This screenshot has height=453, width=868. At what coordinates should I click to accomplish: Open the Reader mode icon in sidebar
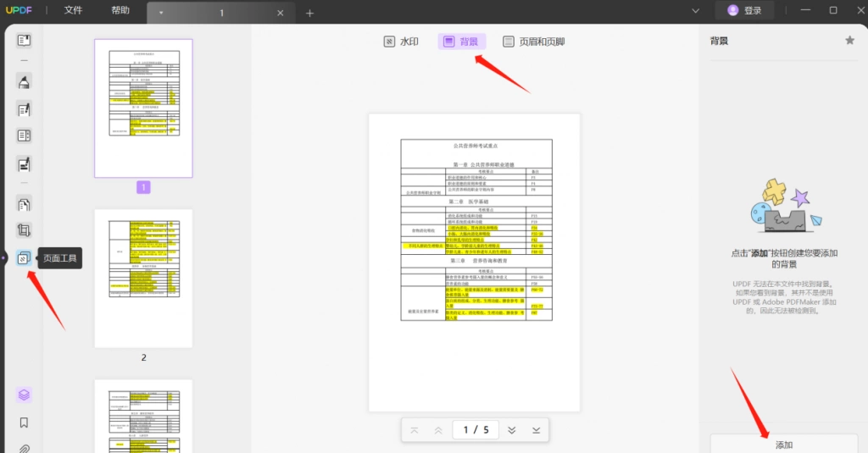pos(24,41)
